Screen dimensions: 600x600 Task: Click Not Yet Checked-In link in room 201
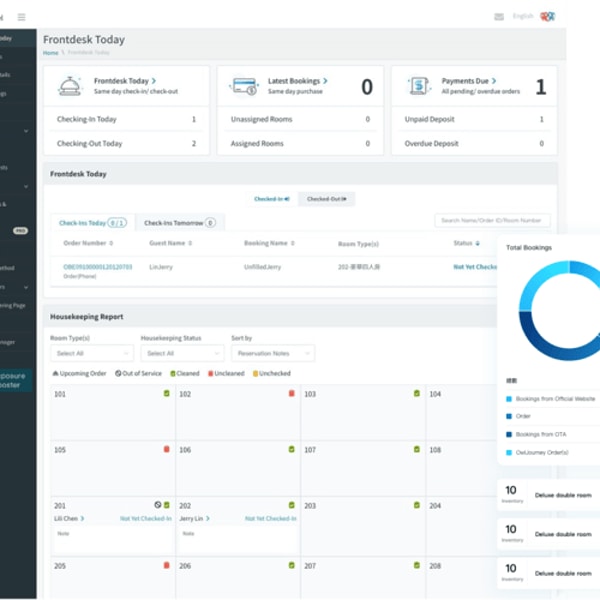(145, 518)
